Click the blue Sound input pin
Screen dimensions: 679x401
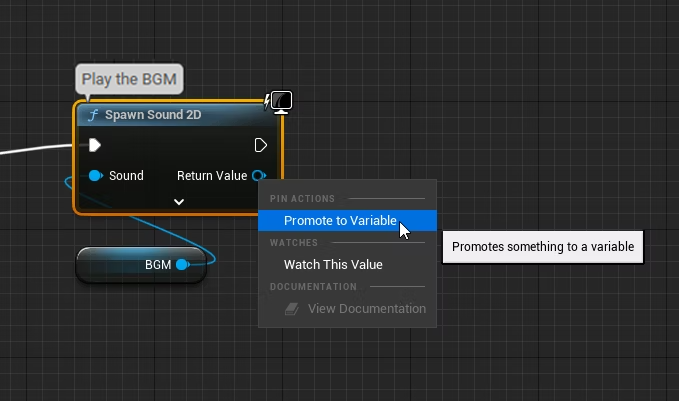pyautogui.click(x=95, y=176)
